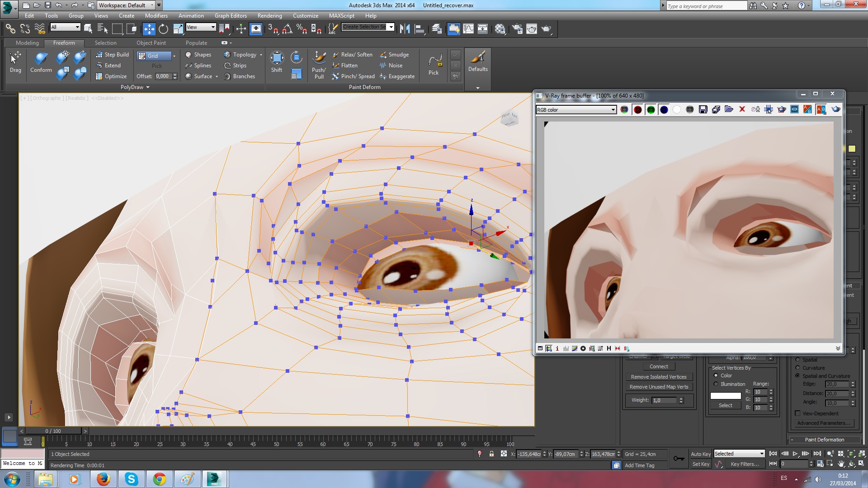Image resolution: width=868 pixels, height=488 pixels.
Task: Open the Rendering menu
Action: (x=269, y=16)
